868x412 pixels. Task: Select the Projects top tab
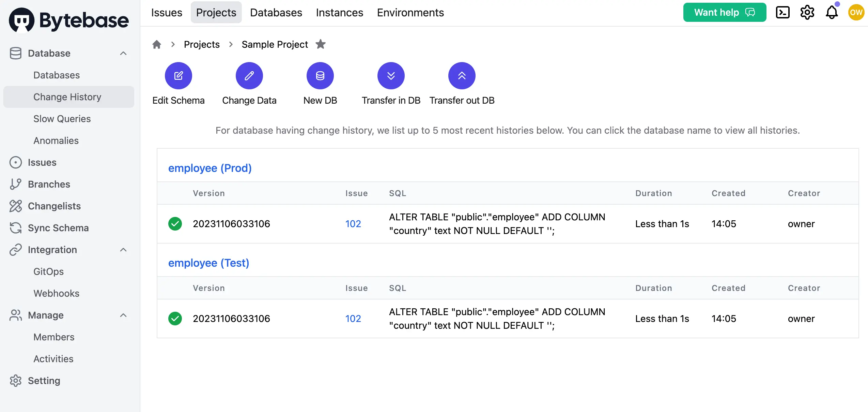(216, 13)
